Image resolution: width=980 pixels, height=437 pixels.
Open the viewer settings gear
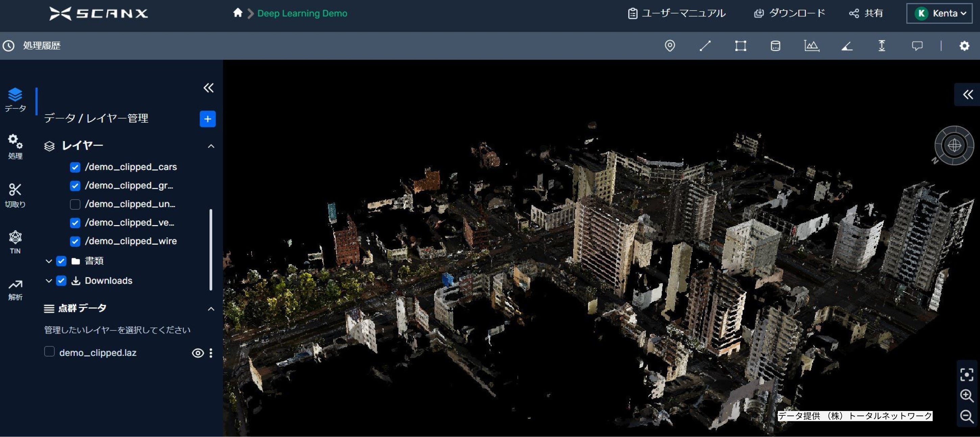pos(964,46)
